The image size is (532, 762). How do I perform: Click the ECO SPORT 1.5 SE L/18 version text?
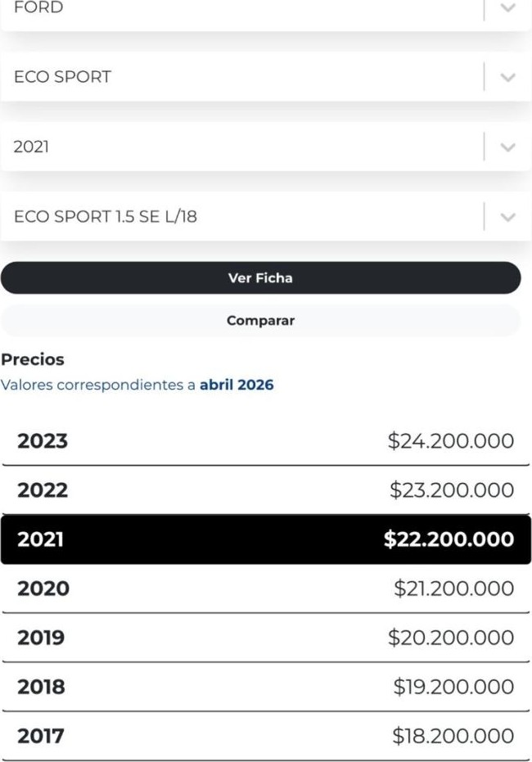[106, 217]
